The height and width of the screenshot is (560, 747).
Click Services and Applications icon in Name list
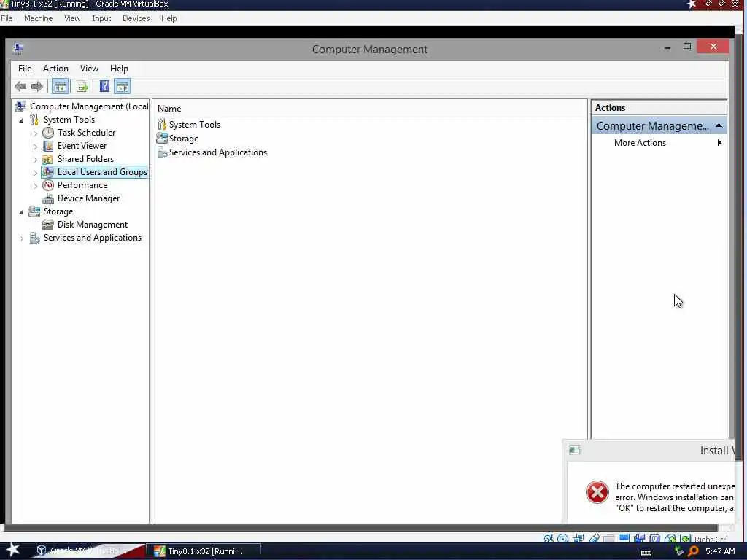coord(162,152)
